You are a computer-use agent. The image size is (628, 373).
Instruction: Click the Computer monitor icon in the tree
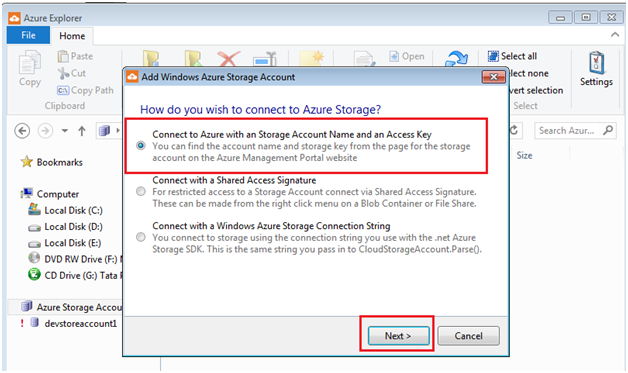27,194
